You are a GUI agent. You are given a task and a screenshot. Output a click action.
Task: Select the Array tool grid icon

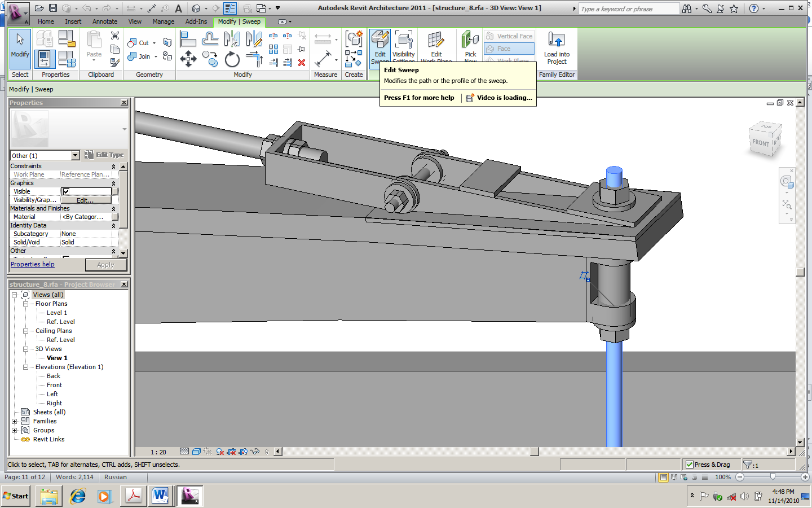273,49
